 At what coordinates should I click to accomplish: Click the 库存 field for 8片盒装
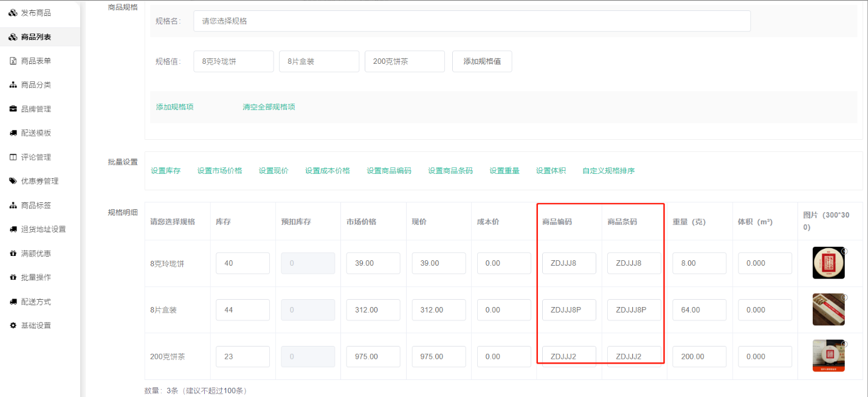pyautogui.click(x=243, y=310)
